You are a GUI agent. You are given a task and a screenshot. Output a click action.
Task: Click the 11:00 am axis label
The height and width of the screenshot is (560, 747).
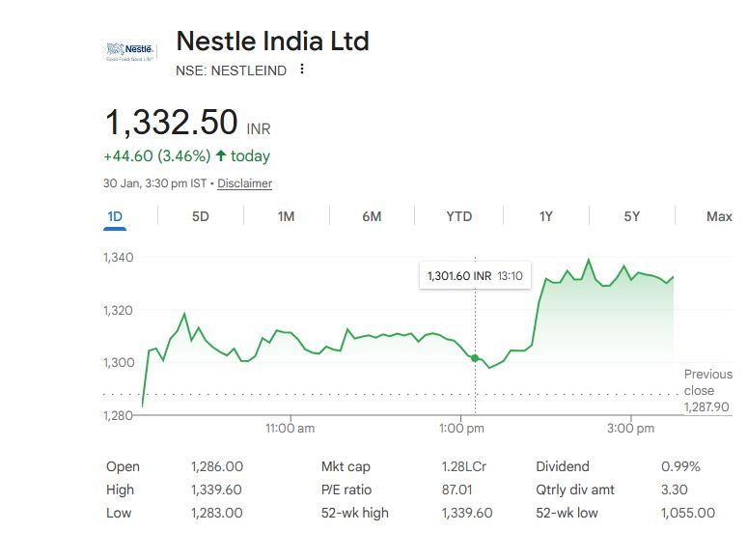tap(290, 428)
